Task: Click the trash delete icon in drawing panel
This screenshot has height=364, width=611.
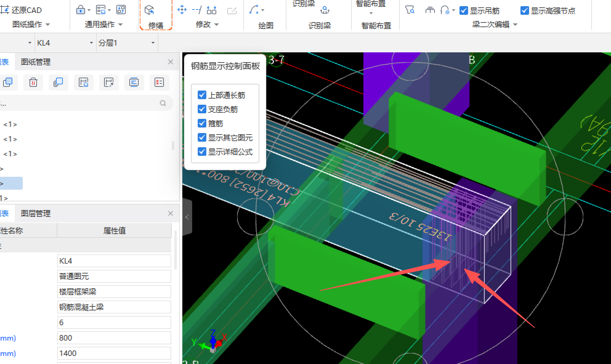Action: coord(33,82)
